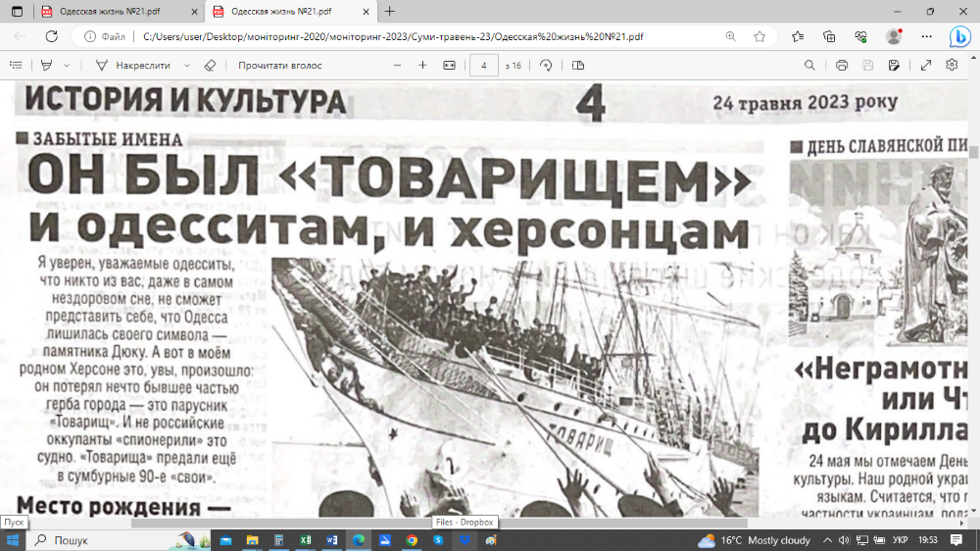980x551 pixels.
Task: Open a new browser tab
Action: (390, 11)
